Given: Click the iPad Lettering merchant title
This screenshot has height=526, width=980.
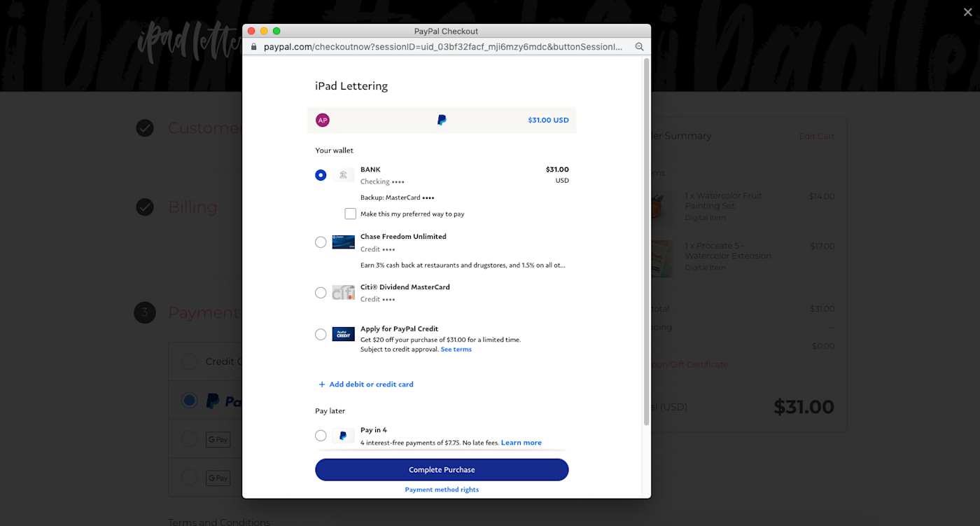Looking at the screenshot, I should coord(351,86).
